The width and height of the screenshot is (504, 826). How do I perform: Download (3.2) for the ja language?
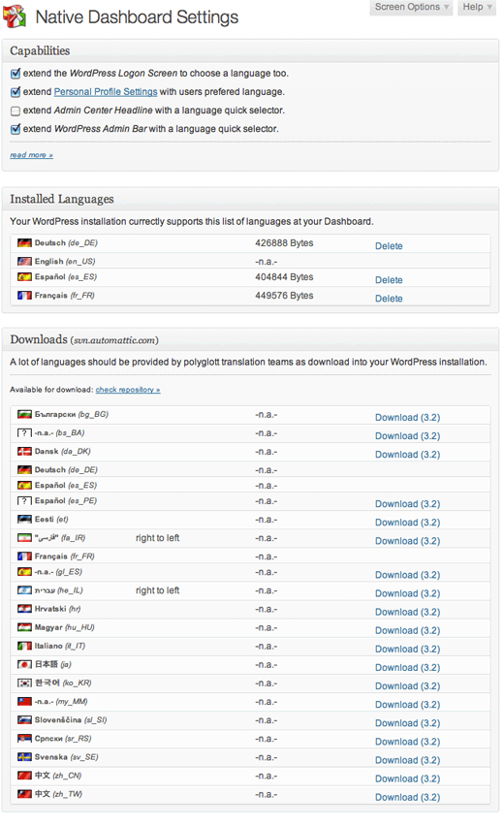point(408,668)
